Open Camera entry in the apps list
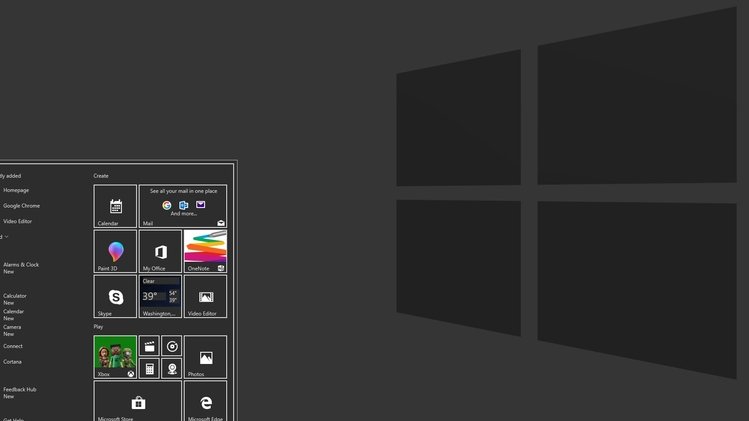 12,331
